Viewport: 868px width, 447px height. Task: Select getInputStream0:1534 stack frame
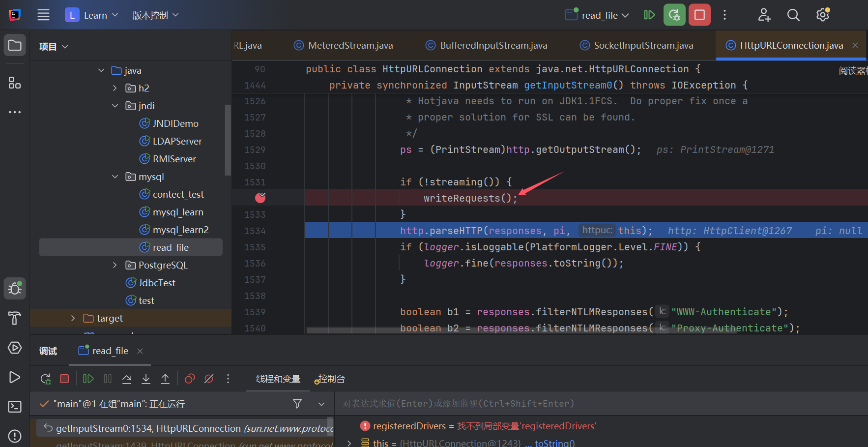[x=185, y=428]
